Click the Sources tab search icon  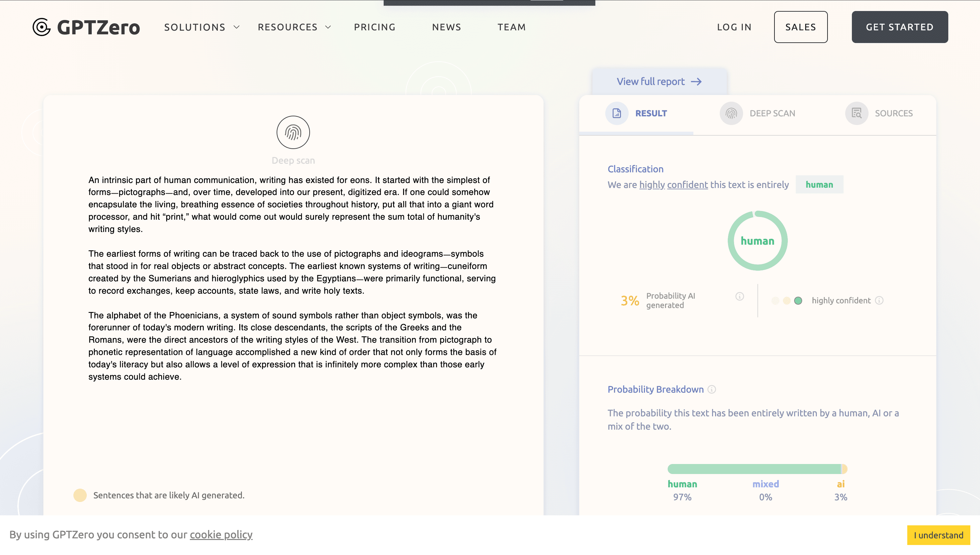(857, 113)
